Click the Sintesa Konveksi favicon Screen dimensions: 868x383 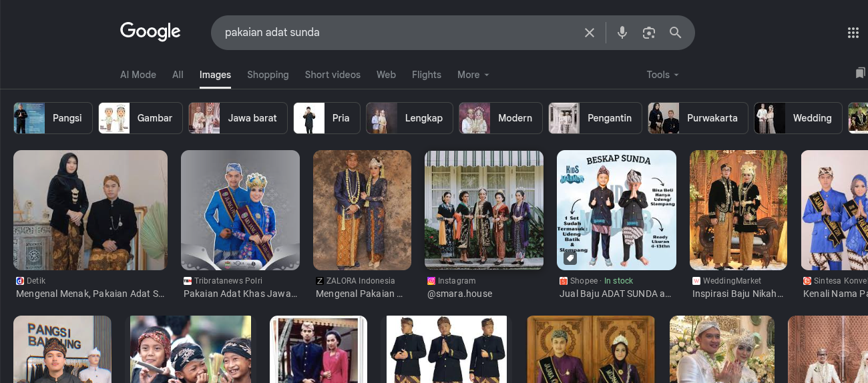pos(807,281)
